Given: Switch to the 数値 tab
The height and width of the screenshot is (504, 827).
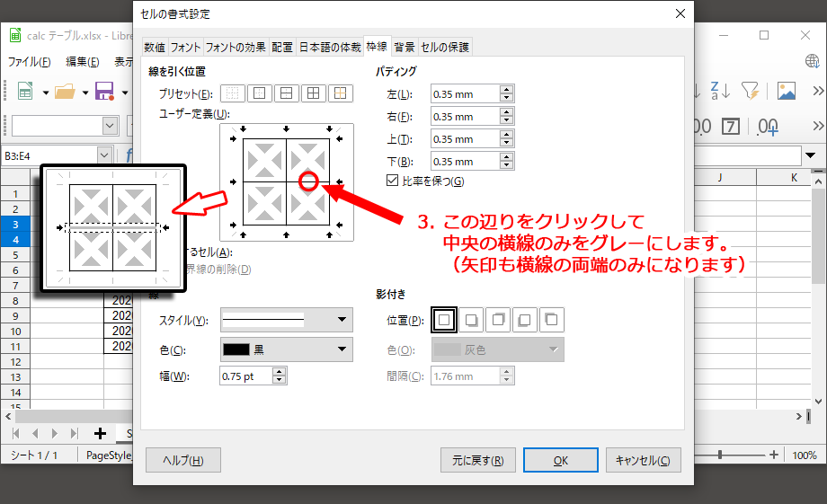Looking at the screenshot, I should [x=155, y=47].
